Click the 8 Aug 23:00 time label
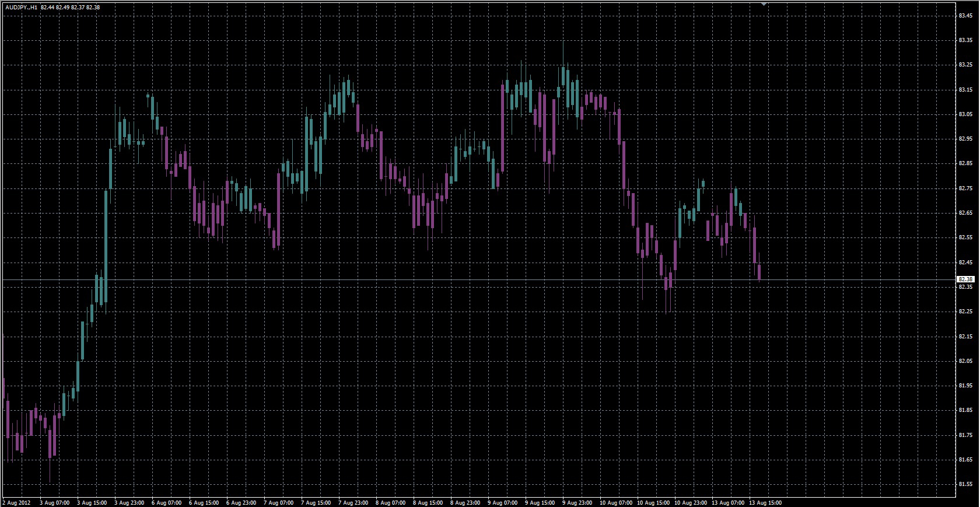980x507 pixels. pos(466,502)
